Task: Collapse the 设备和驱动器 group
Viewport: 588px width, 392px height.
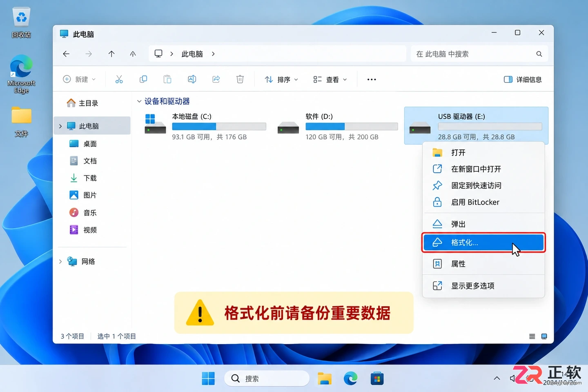Action: click(139, 101)
